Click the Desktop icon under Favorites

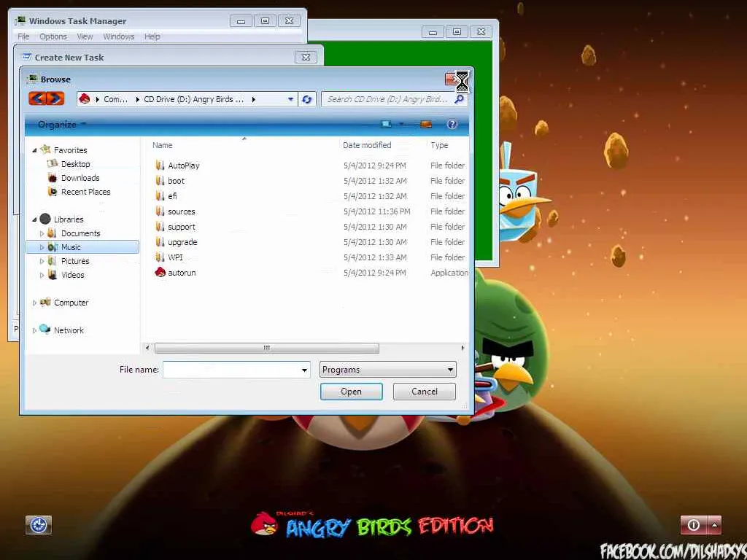tap(53, 163)
